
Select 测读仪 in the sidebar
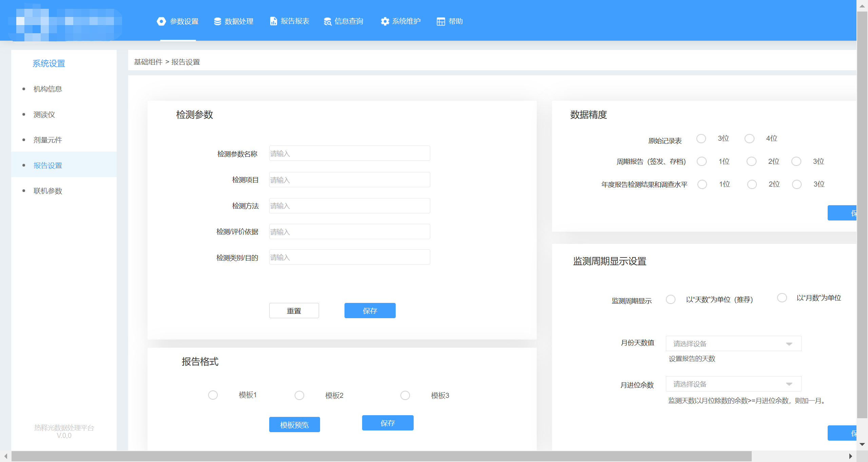click(64, 115)
